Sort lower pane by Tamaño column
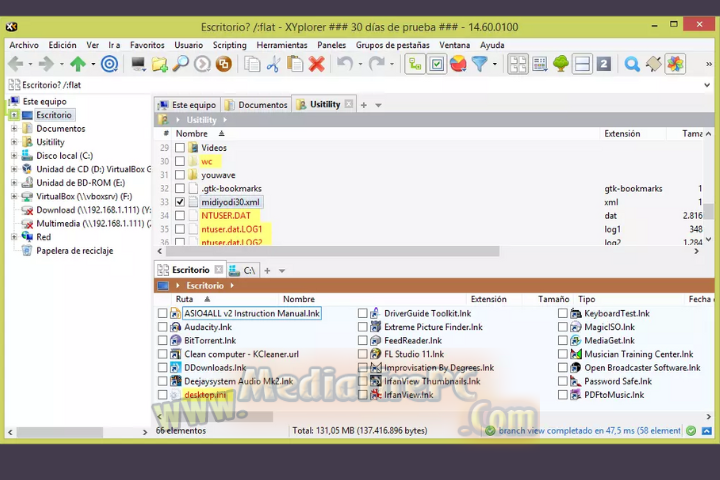This screenshot has width=720, height=480. click(x=553, y=299)
